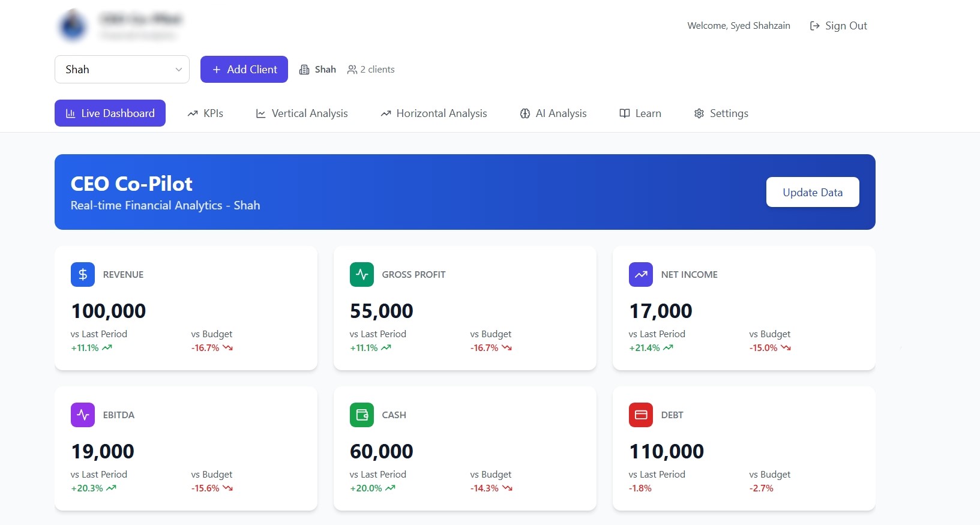The image size is (980, 525).
Task: Open the AI Analysis tab
Action: pyautogui.click(x=553, y=113)
